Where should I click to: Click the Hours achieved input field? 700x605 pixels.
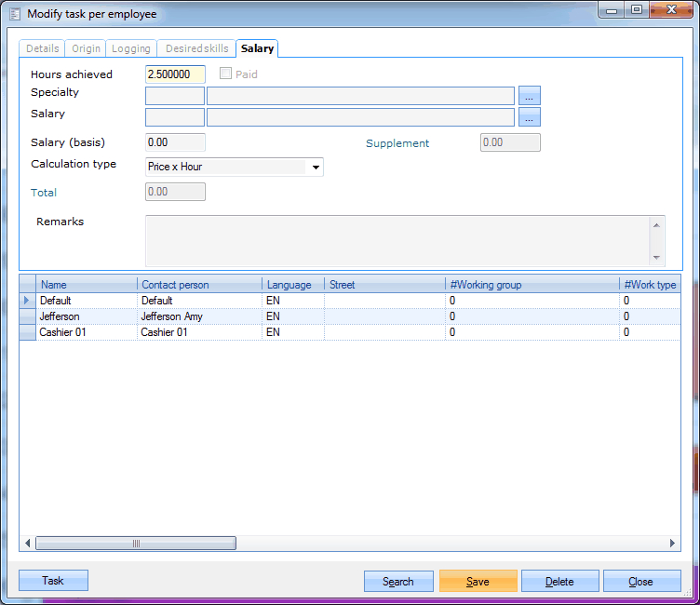pos(175,74)
